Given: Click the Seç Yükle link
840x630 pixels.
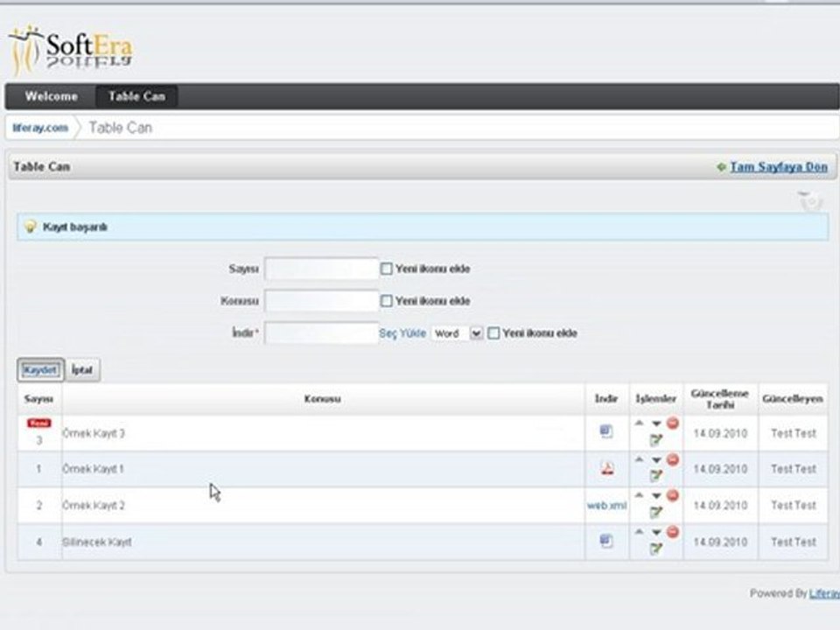Looking at the screenshot, I should click(402, 333).
